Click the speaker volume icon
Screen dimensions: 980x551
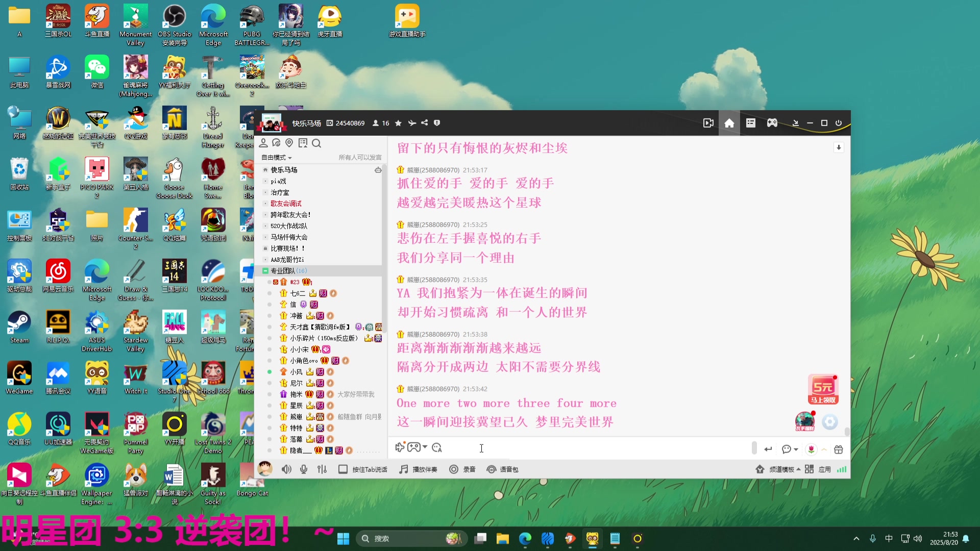pos(286,469)
